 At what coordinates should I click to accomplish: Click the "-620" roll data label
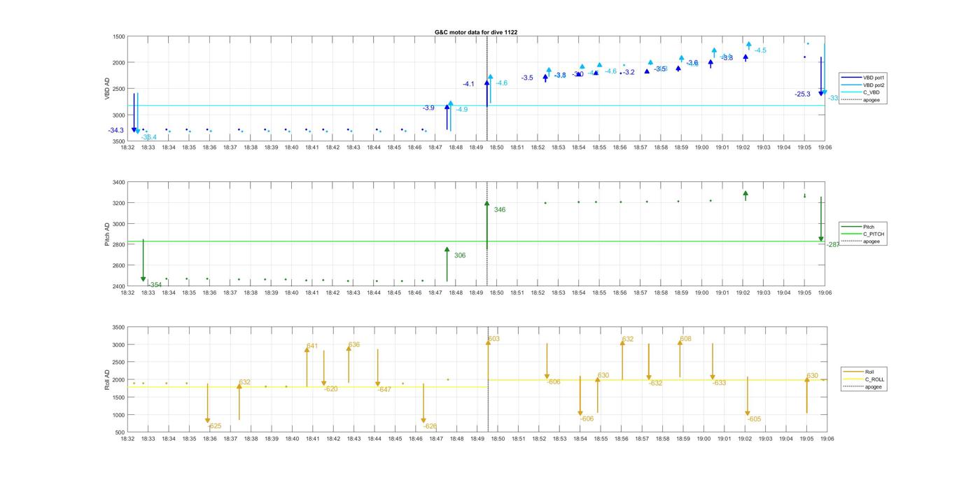331,389
